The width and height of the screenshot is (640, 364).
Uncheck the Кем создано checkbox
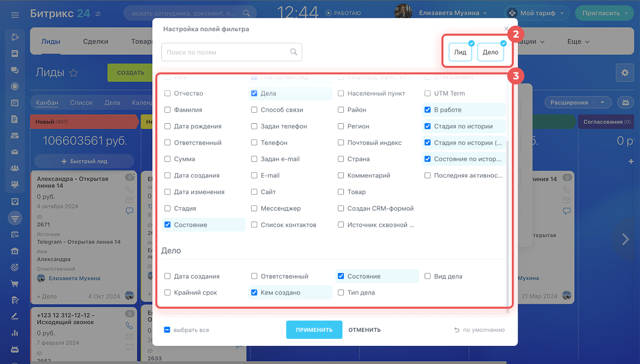[254, 293]
